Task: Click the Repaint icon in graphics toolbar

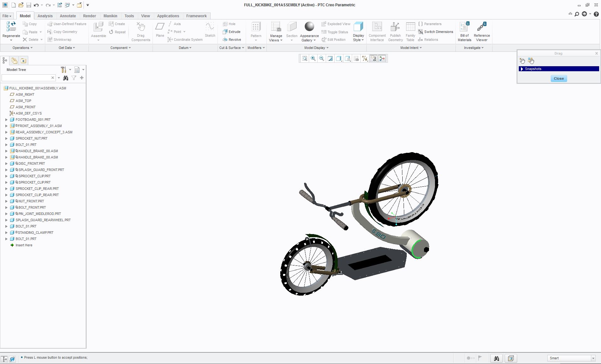Action: pyautogui.click(x=330, y=58)
